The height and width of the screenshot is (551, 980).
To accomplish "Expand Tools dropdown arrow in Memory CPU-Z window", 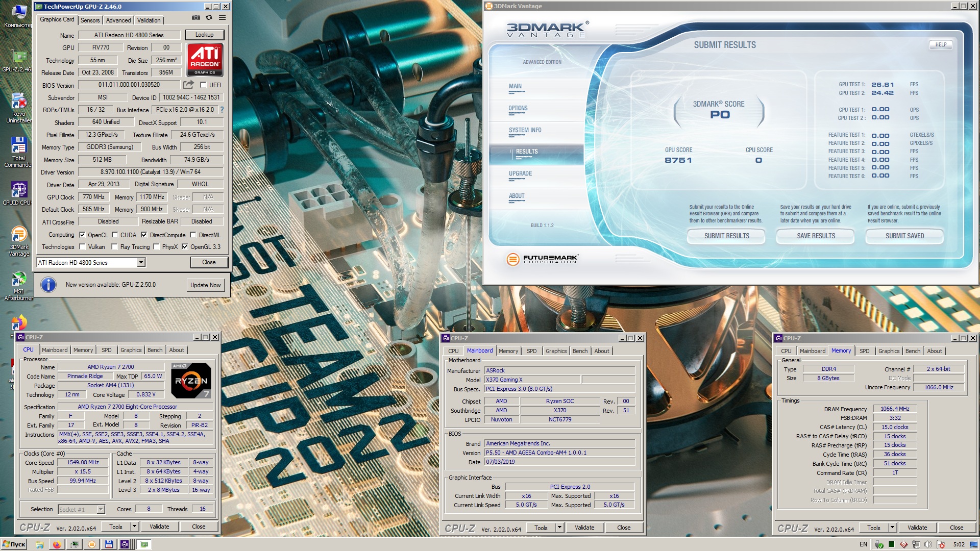I will tap(893, 528).
